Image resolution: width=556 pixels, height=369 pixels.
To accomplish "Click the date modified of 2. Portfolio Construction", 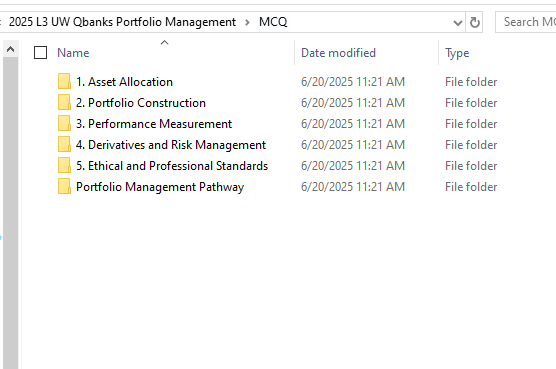I will [x=353, y=103].
